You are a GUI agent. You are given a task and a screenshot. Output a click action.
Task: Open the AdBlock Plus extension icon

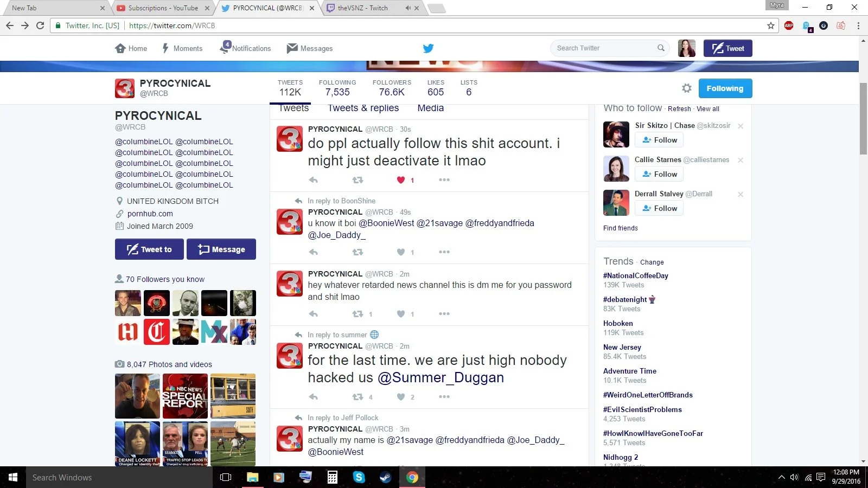pyautogui.click(x=789, y=25)
